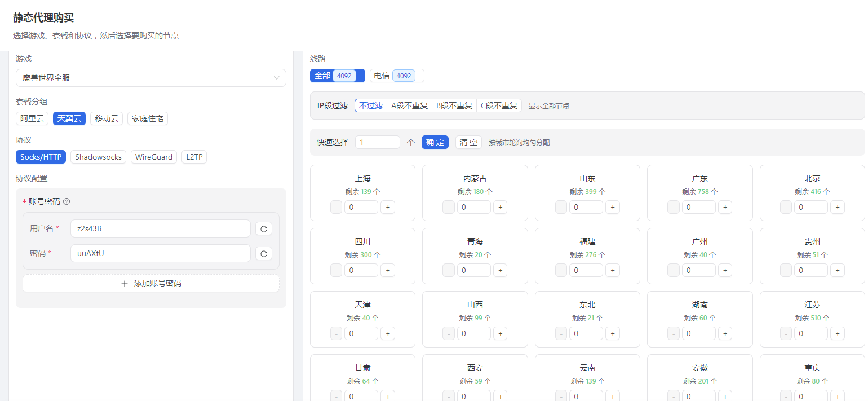The image size is (868, 409).
Task: Open the 魔兽世界全服 game dropdown
Action: [150, 78]
